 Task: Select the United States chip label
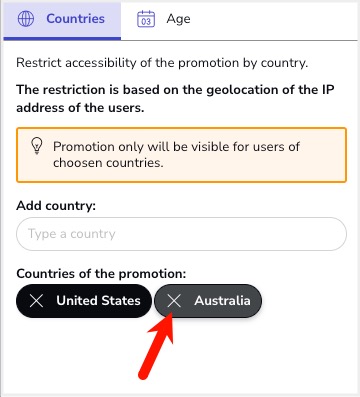click(98, 301)
